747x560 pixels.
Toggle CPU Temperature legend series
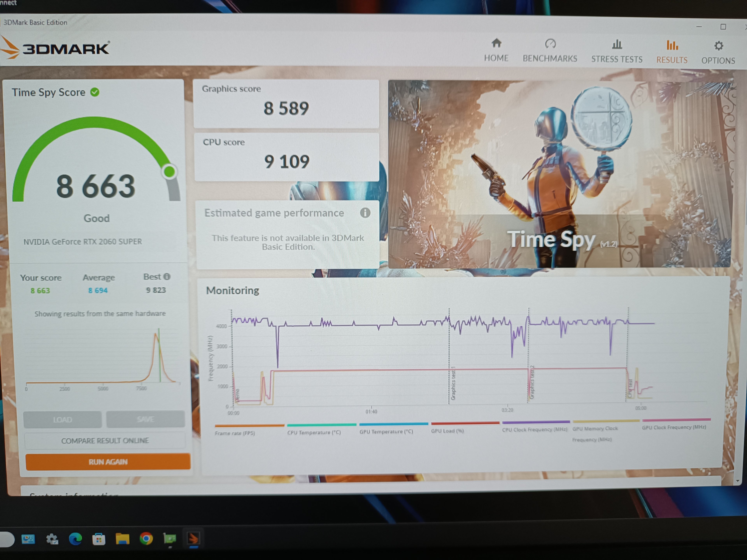tap(314, 432)
